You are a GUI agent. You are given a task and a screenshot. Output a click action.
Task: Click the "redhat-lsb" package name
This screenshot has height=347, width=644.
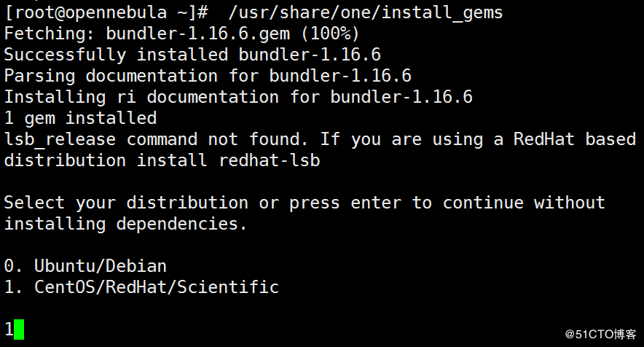click(x=269, y=160)
